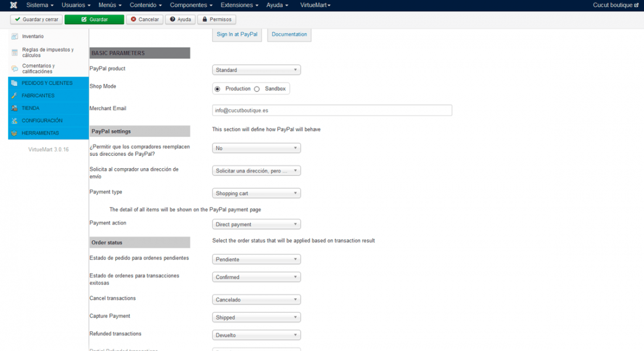Screen dimensions: 644x351
Task: Open the Payment action dropdown
Action: click(256, 224)
